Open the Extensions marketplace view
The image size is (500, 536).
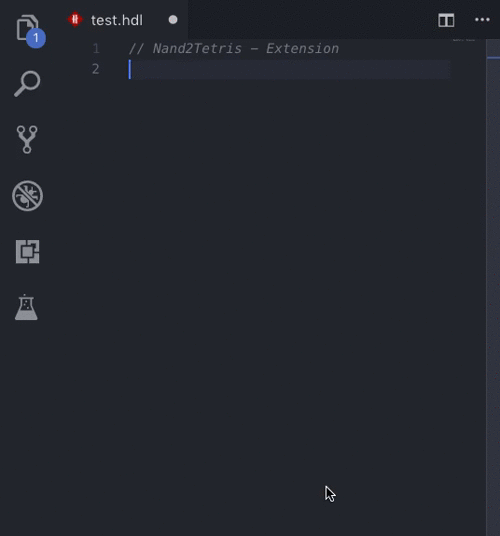[27, 252]
